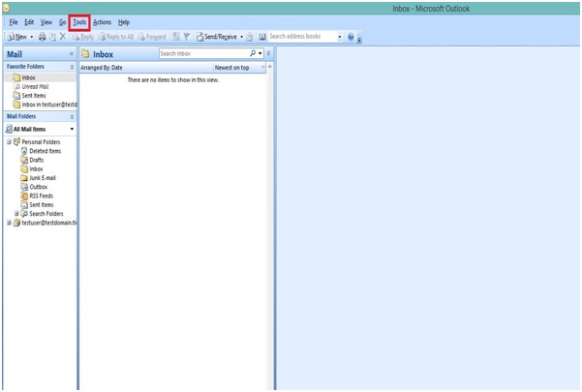Click the Search Inbox magnifier icon
The height and width of the screenshot is (392, 582).
(253, 53)
